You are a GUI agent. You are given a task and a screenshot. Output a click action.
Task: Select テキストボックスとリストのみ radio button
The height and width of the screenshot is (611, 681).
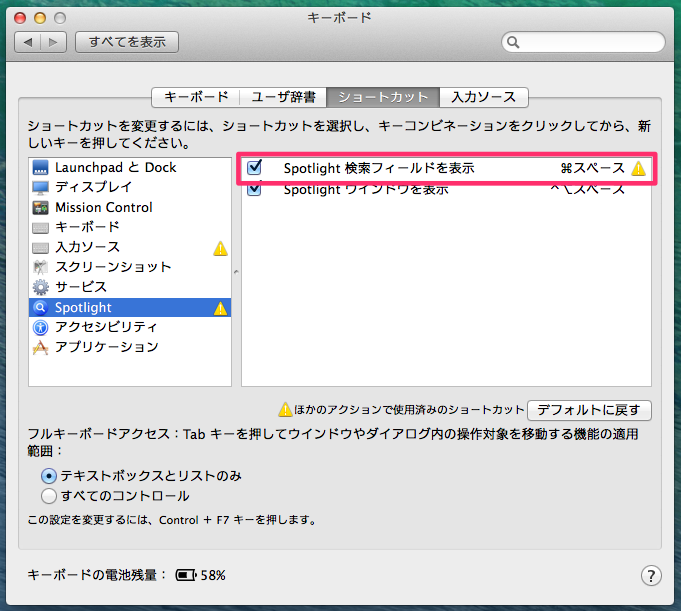(49, 476)
